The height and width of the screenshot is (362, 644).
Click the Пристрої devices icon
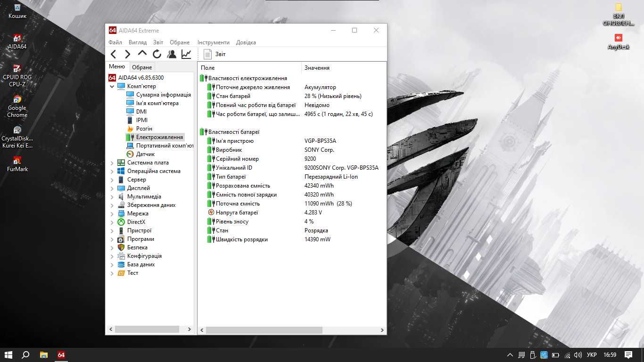(121, 230)
